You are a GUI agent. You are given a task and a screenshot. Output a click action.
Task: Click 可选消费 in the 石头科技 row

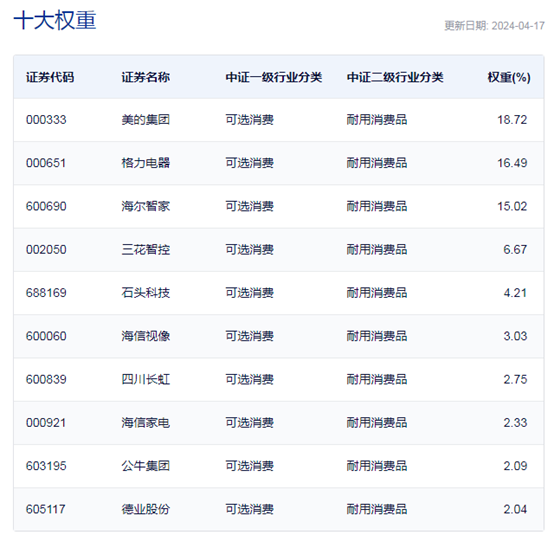pyautogui.click(x=249, y=293)
